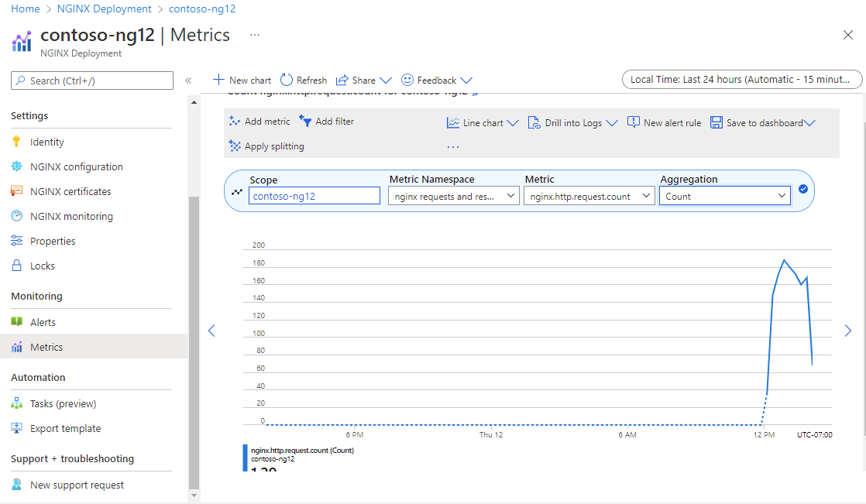866x504 pixels.
Task: Collapse the sidebar with double-chevron icon
Action: pyautogui.click(x=188, y=81)
